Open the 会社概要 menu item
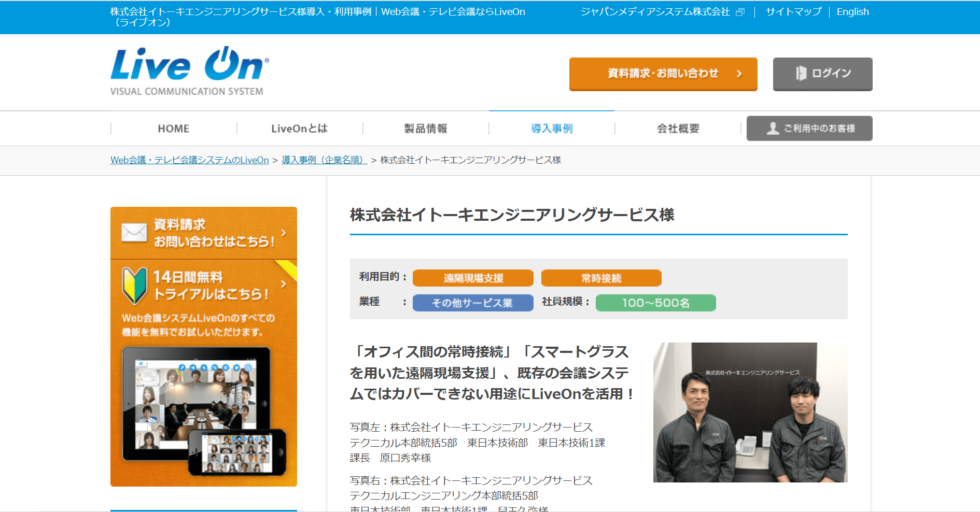980x512 pixels. 678,129
